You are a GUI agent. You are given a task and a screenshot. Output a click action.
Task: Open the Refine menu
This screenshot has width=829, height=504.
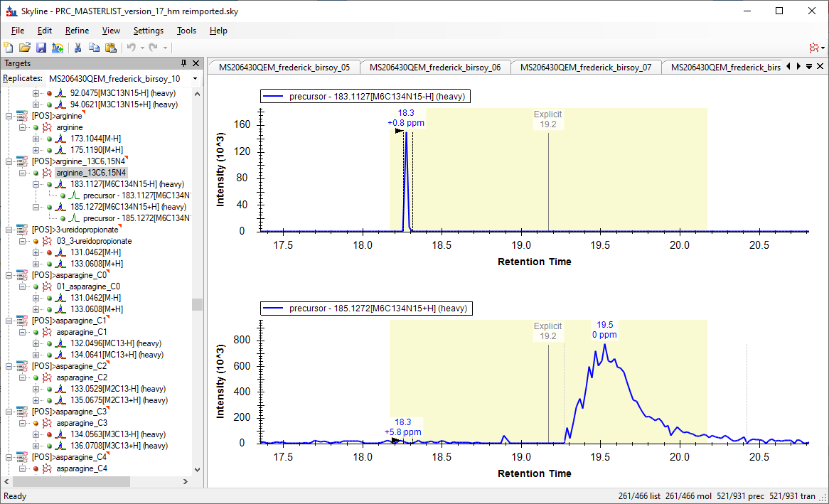[77, 31]
